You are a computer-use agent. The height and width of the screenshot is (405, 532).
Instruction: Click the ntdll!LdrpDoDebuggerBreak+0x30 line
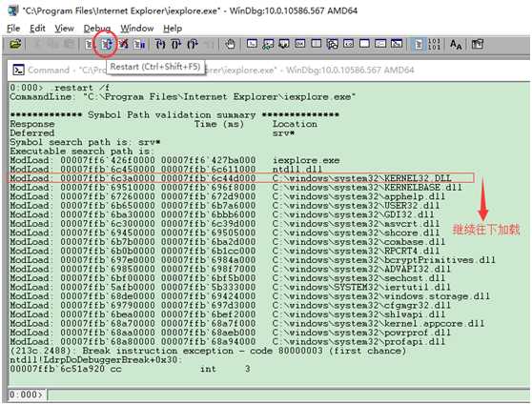(96, 359)
